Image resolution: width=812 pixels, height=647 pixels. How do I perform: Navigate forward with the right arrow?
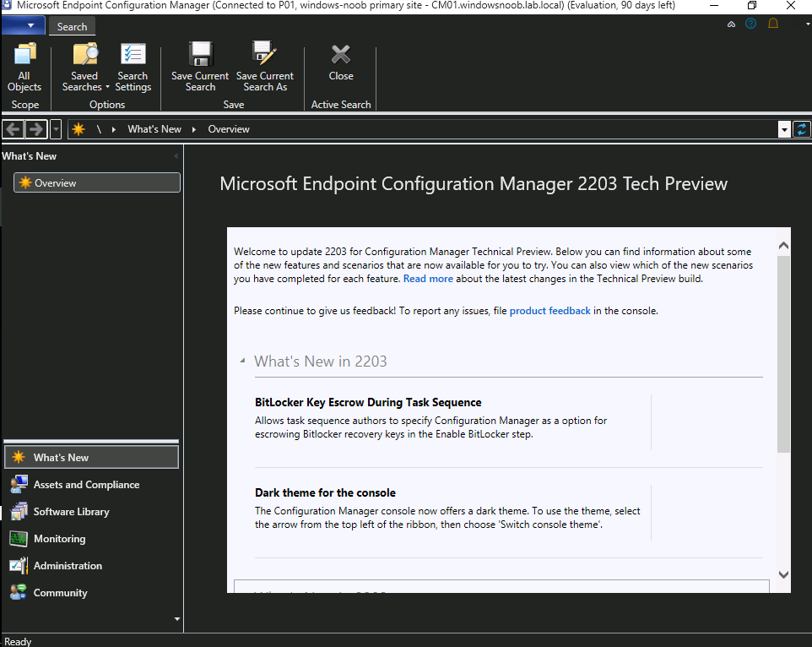tap(35, 129)
